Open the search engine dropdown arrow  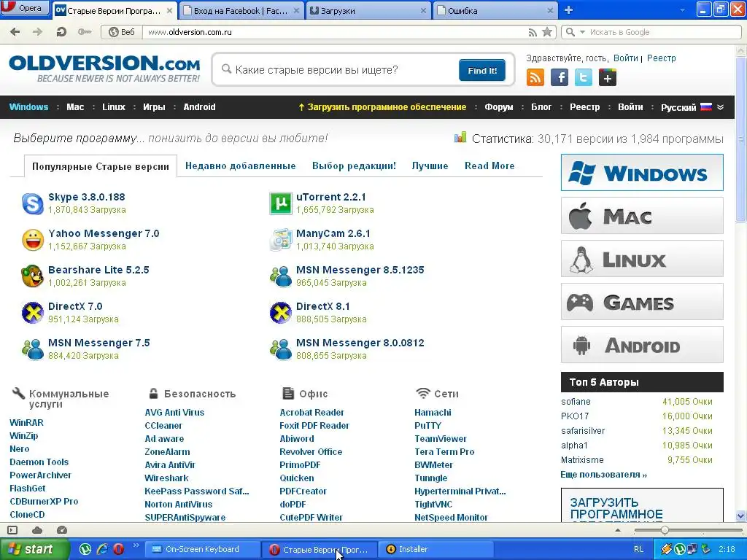[582, 32]
